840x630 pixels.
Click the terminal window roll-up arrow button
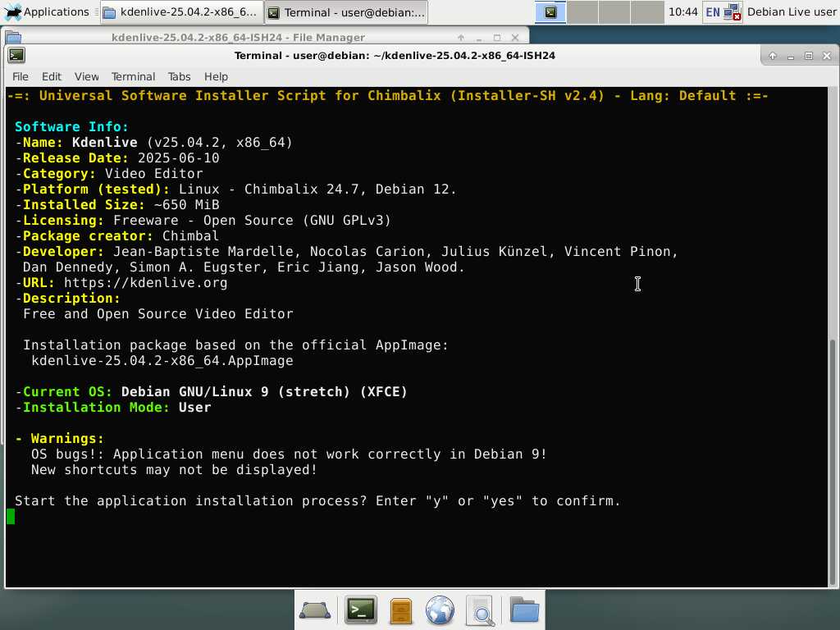coord(773,56)
